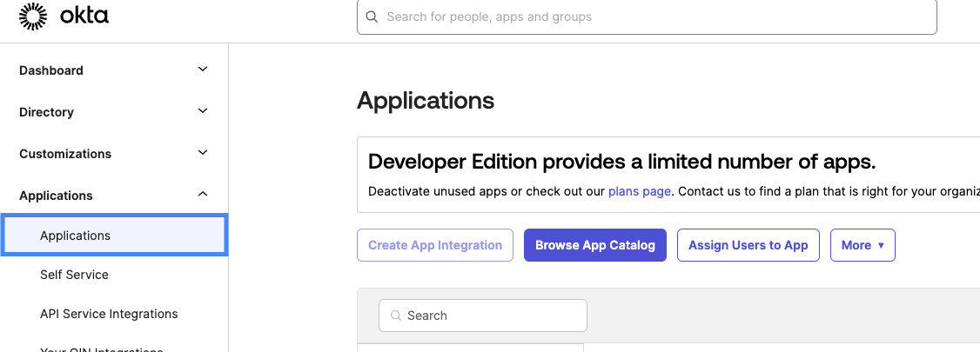The image size is (980, 352).
Task: Select the Applications sidebar heading
Action: pyautogui.click(x=56, y=196)
